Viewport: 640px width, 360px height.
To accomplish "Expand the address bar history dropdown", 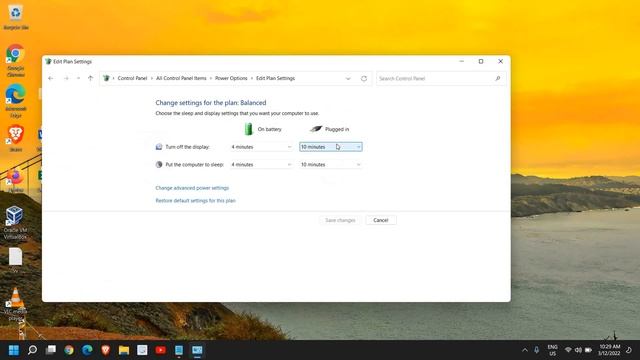I will click(x=348, y=78).
